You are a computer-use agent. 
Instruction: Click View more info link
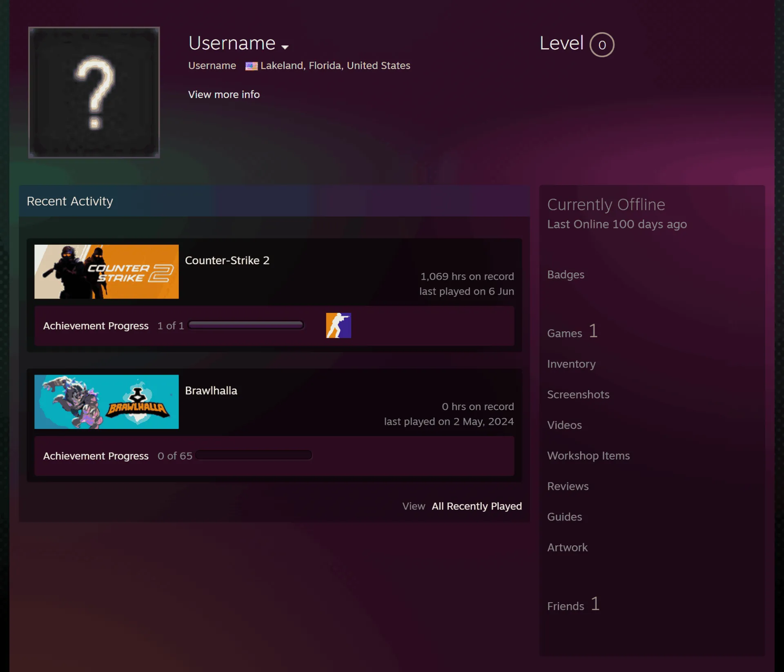pyautogui.click(x=224, y=94)
